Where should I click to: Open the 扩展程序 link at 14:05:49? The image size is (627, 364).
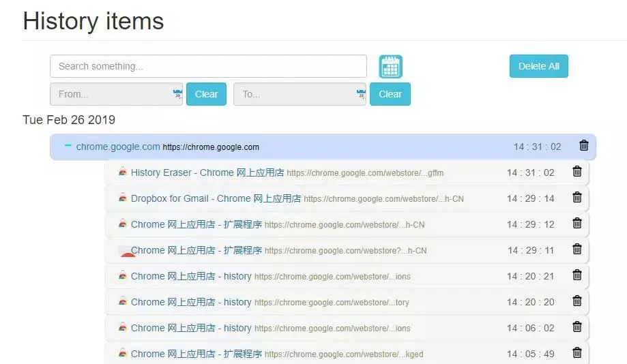pyautogui.click(x=196, y=354)
